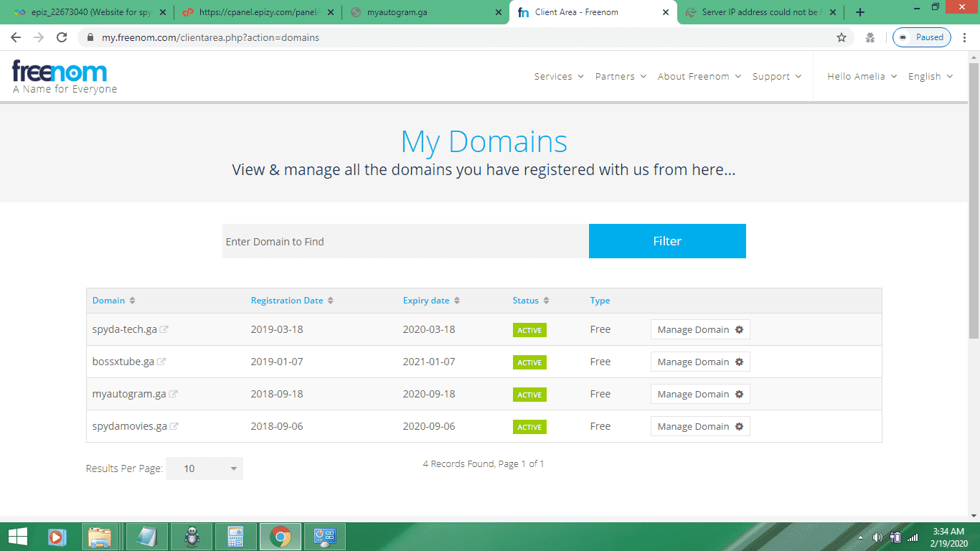Open the browser extensions icon

coord(870,37)
